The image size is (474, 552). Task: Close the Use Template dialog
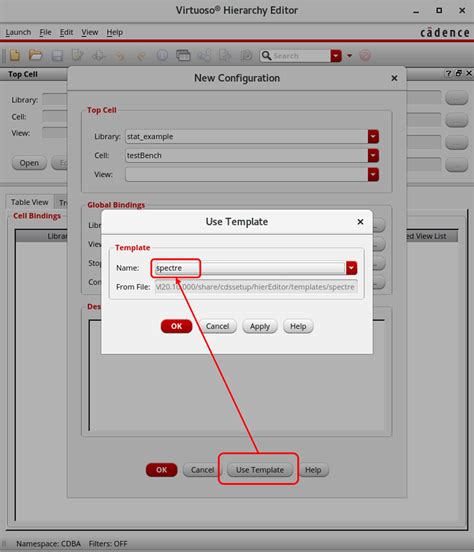click(x=360, y=222)
